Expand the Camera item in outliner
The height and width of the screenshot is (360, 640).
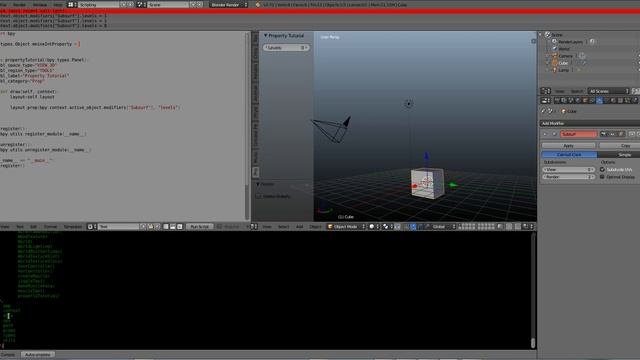click(x=548, y=56)
